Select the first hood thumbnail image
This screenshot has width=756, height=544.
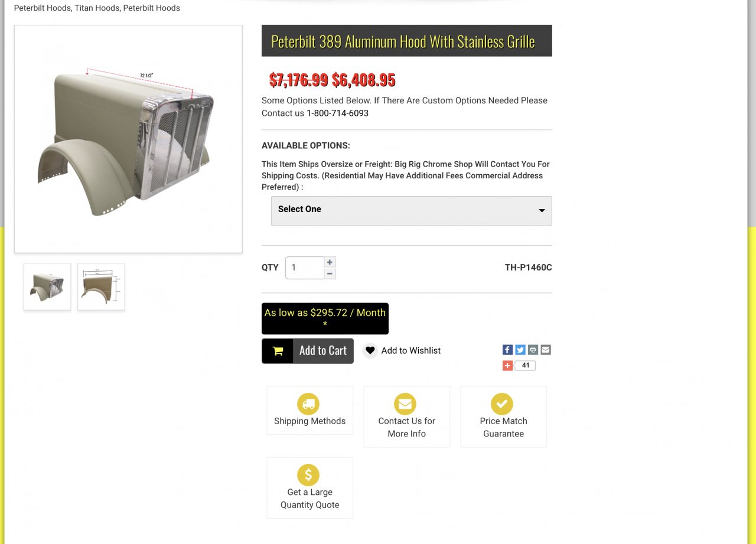tap(47, 286)
